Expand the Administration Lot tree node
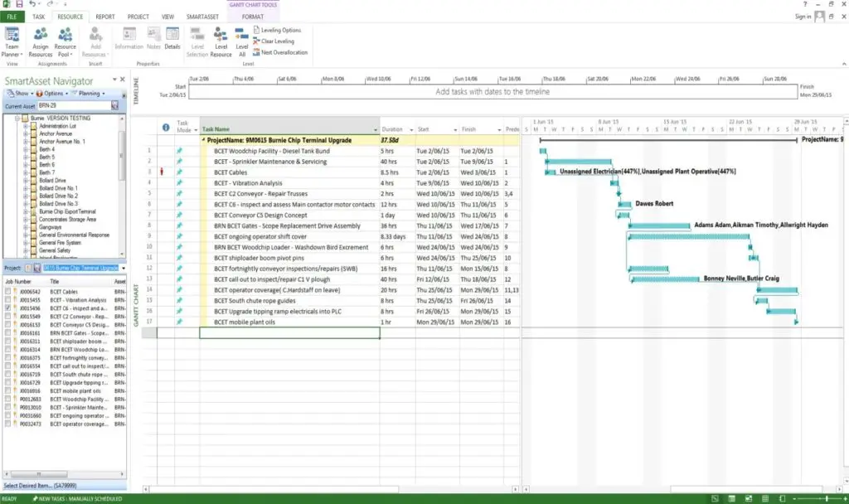 pos(26,126)
